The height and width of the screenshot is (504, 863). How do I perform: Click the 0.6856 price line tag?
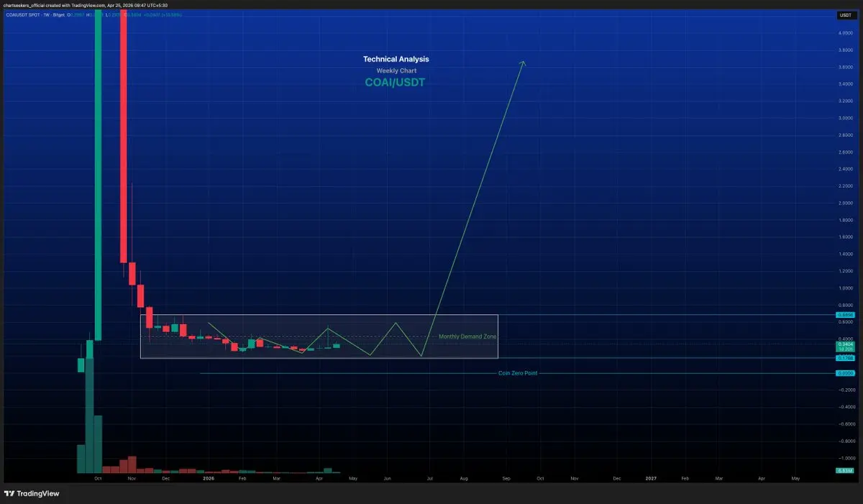click(x=844, y=315)
